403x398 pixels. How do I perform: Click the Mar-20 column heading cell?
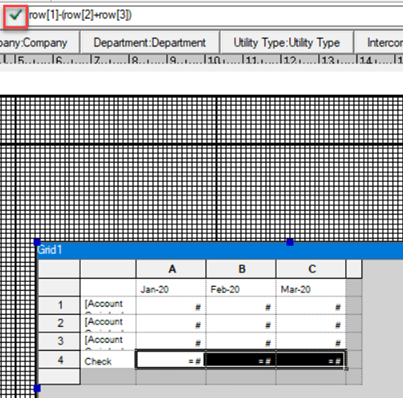311,288
